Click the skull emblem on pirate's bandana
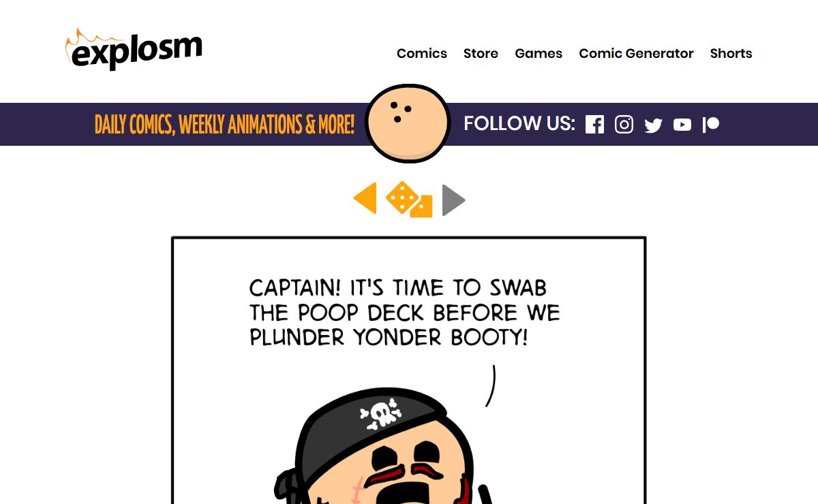The image size is (818, 504). pos(380,413)
